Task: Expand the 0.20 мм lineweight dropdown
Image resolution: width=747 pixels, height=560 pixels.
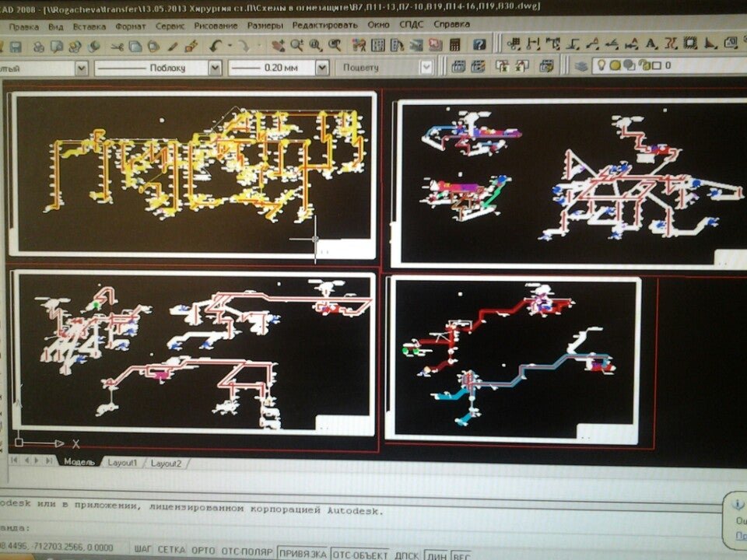Action: coord(321,68)
